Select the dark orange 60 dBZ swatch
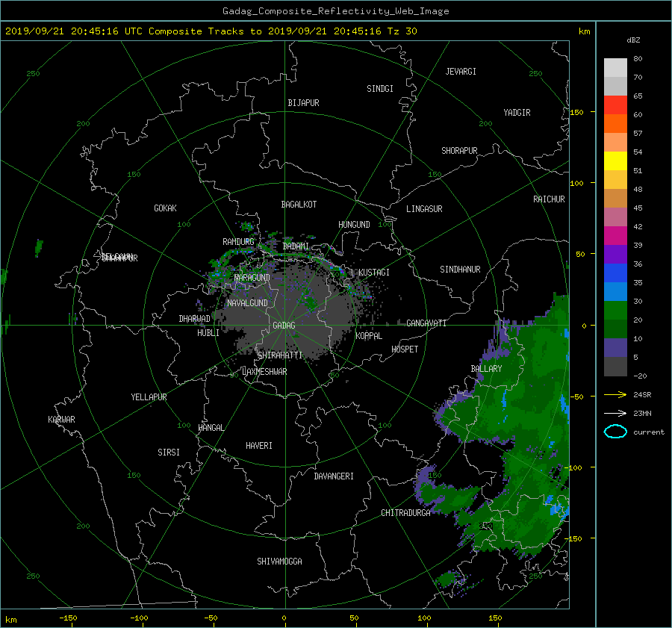This screenshot has width=672, height=628. point(615,123)
